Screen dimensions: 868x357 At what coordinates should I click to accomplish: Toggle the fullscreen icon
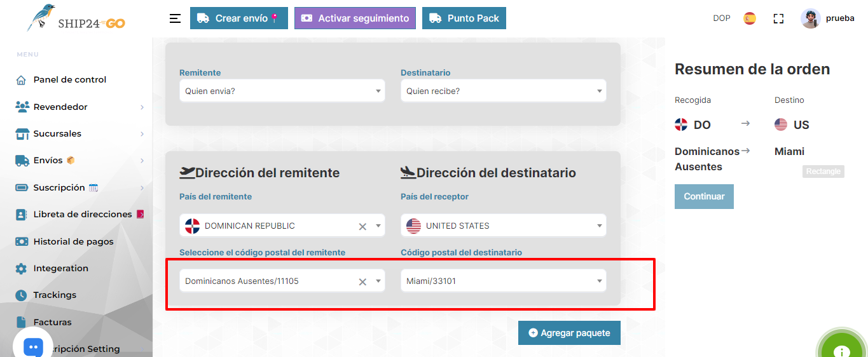tap(778, 18)
